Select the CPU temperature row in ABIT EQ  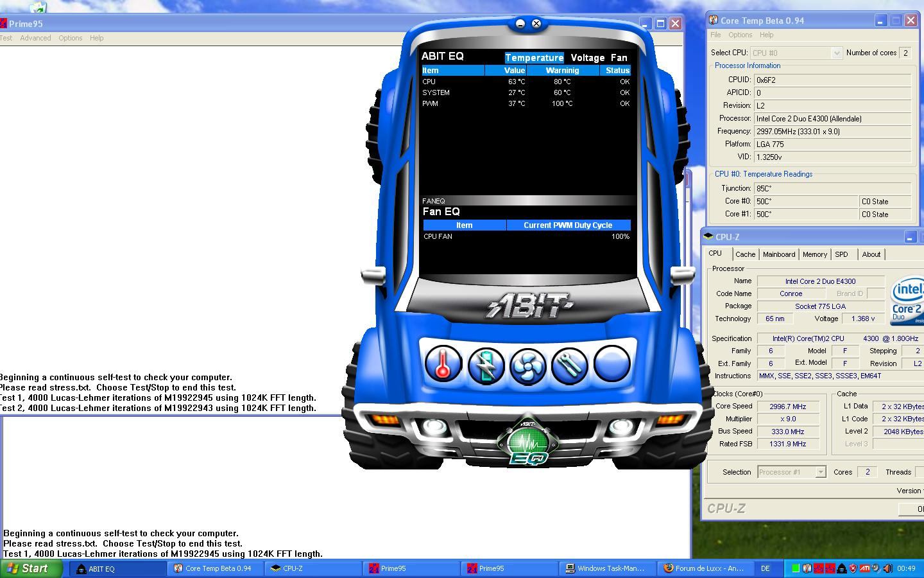pos(526,82)
